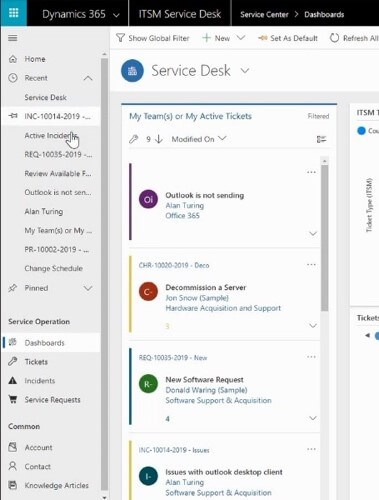379x500 pixels.
Task: Expand the New Software Request card
Action: [313, 418]
